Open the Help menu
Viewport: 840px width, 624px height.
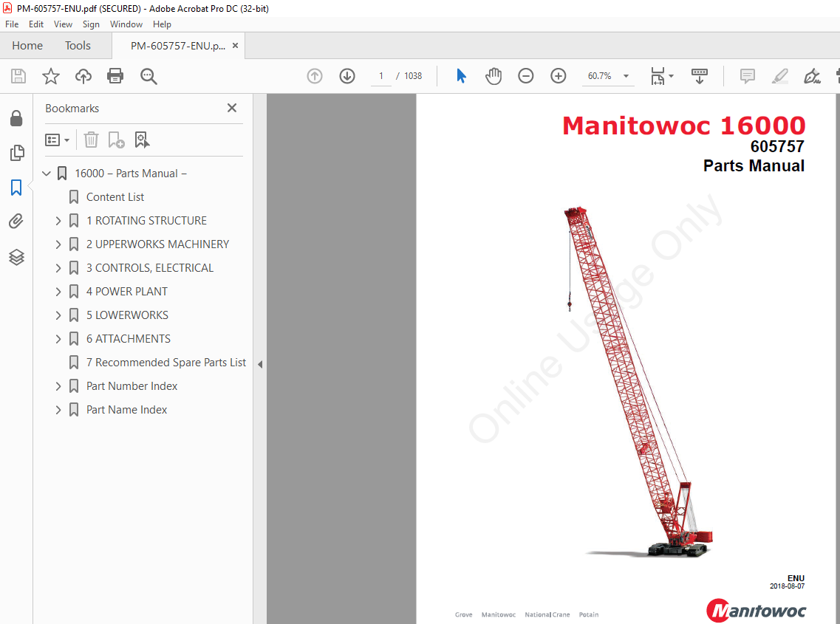tap(162, 24)
